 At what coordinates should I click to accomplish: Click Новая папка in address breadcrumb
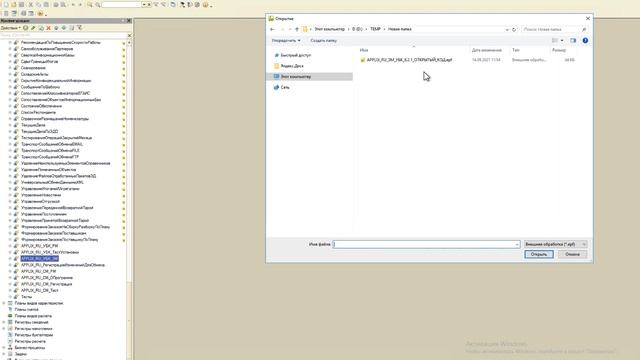coord(400,29)
